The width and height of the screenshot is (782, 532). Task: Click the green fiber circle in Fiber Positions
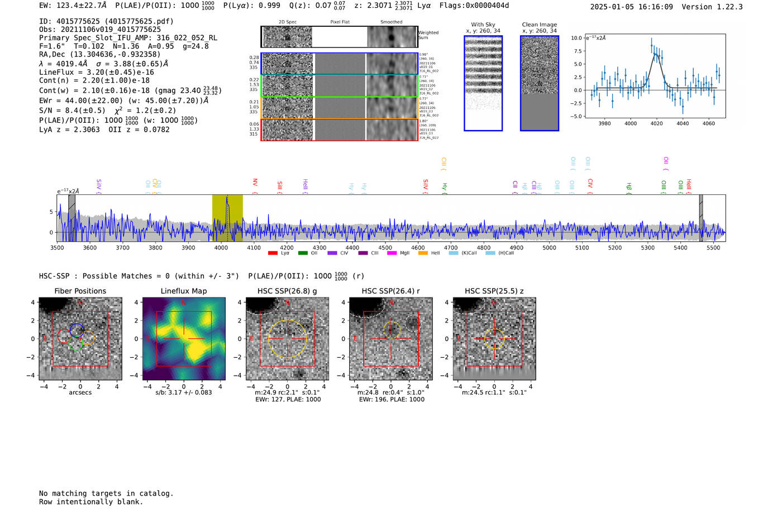(76, 344)
